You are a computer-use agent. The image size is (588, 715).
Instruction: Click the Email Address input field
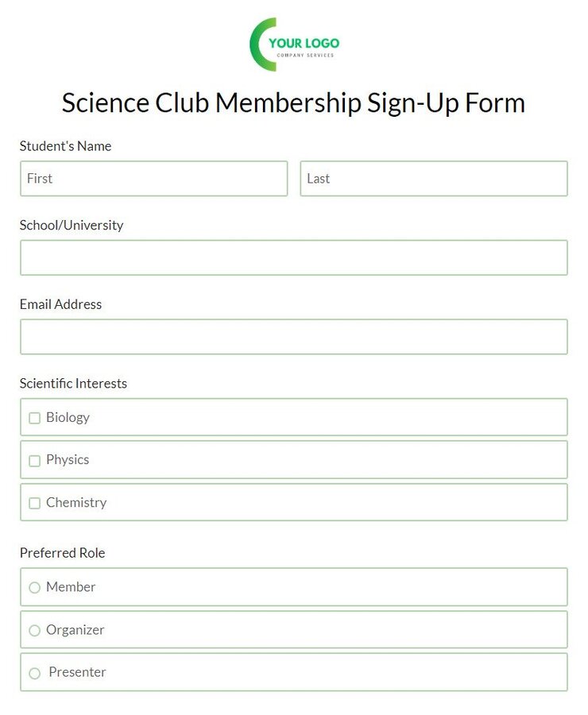(294, 337)
